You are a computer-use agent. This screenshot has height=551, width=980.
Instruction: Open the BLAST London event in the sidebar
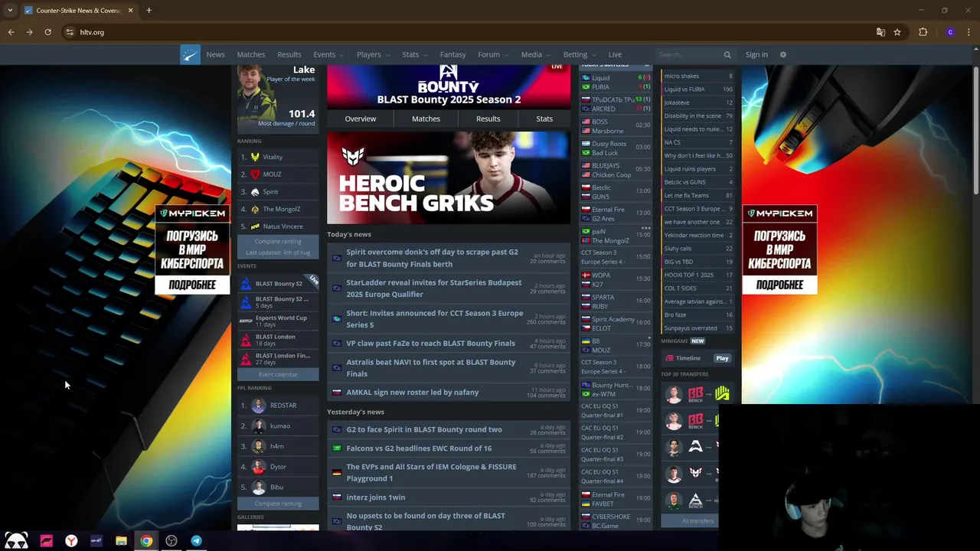tap(278, 340)
